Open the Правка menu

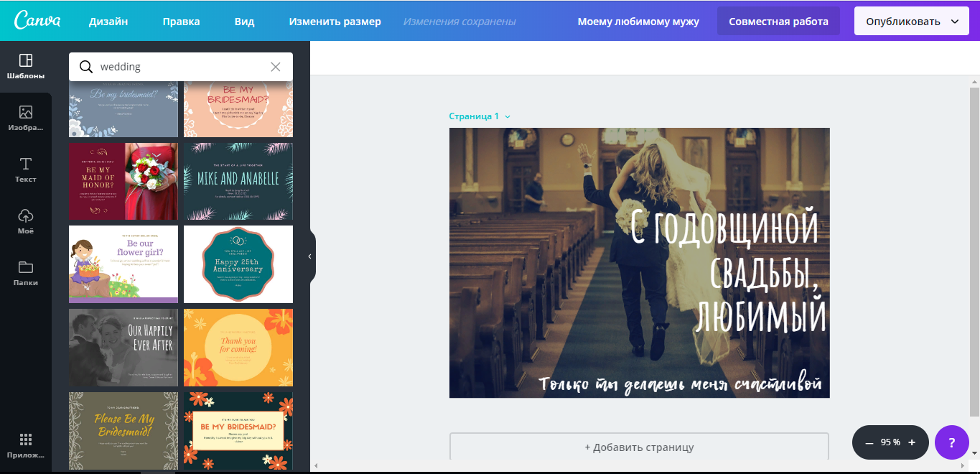pyautogui.click(x=181, y=22)
